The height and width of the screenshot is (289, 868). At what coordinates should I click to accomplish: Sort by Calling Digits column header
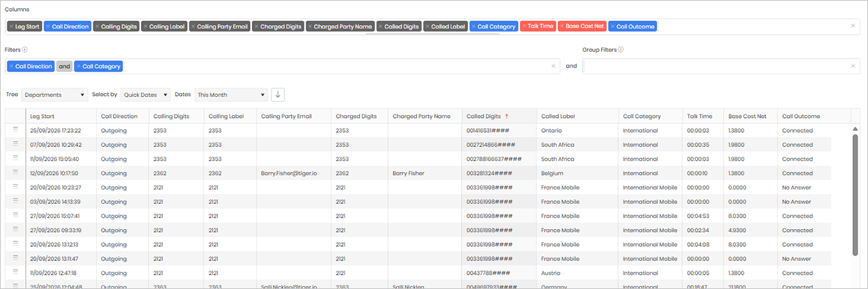tap(176, 116)
